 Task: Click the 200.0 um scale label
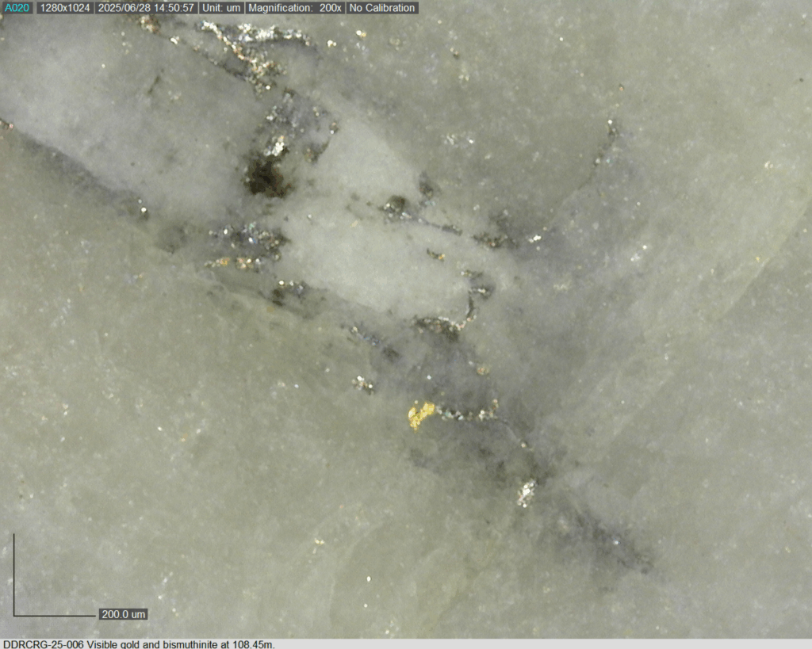coord(124,614)
